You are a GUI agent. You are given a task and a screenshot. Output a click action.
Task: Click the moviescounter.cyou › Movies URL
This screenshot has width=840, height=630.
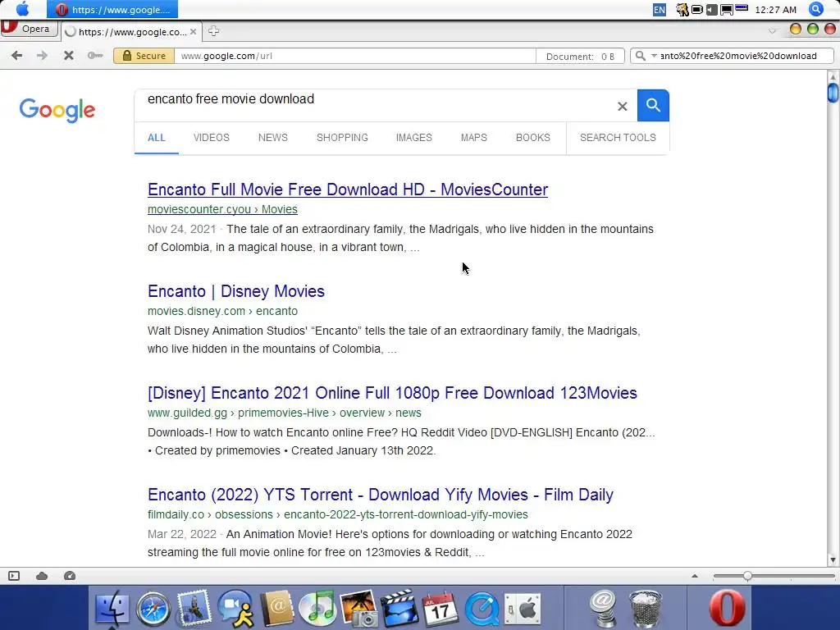point(222,209)
